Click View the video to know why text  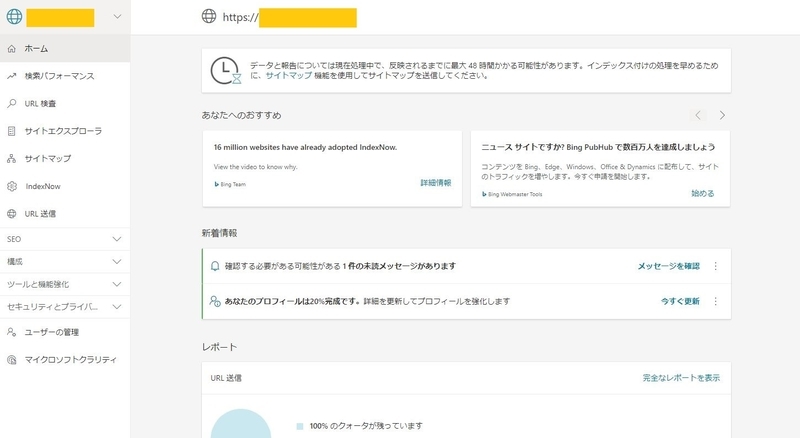click(255, 167)
